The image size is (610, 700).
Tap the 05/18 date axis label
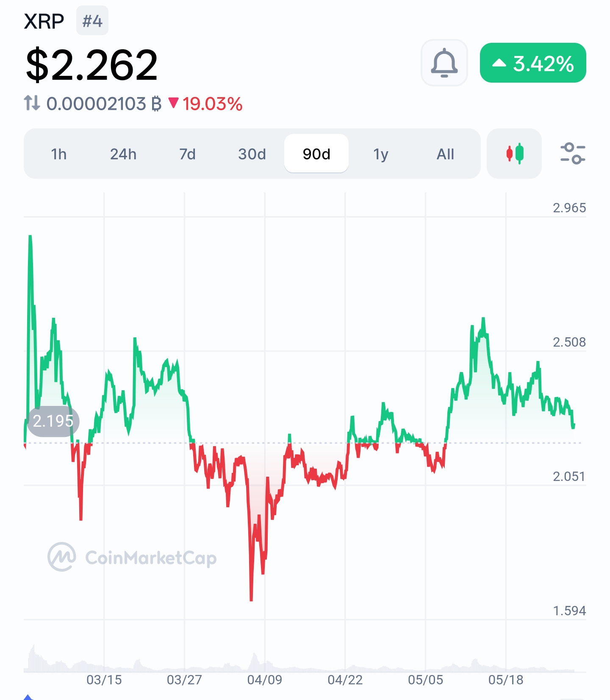pos(506,680)
